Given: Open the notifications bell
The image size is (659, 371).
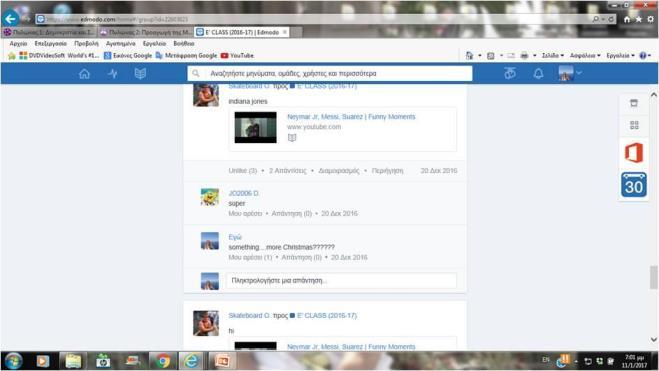Looking at the screenshot, I should tap(538, 73).
